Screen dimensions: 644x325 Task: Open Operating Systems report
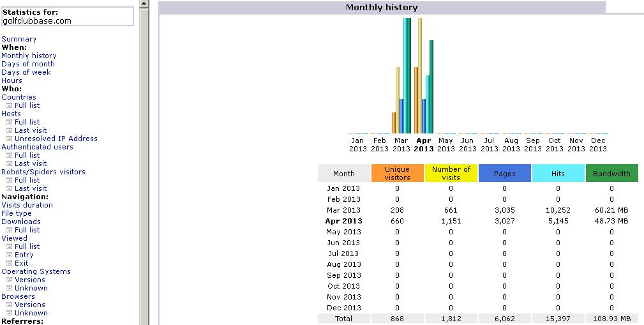(36, 271)
